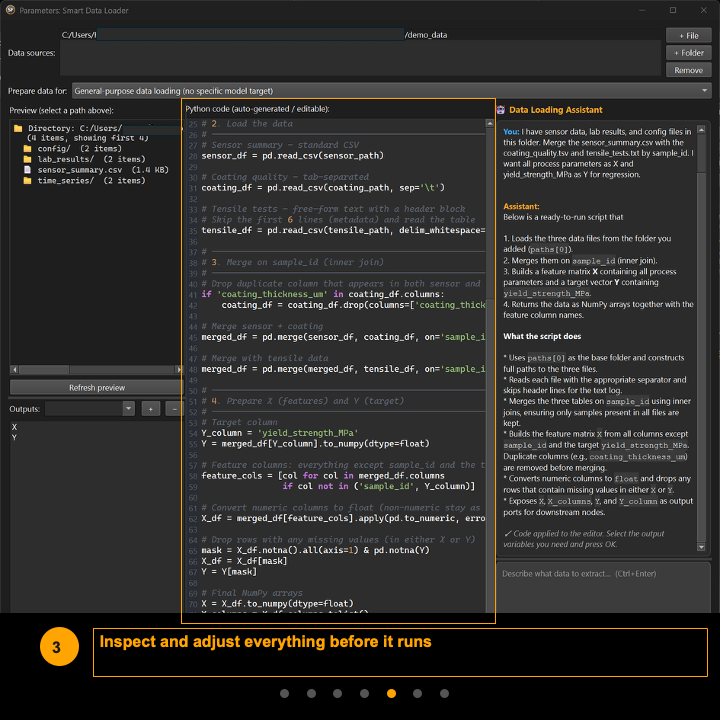Screen dimensions: 720x720
Task: Open the Prepare data for dropdown
Action: tap(391, 90)
